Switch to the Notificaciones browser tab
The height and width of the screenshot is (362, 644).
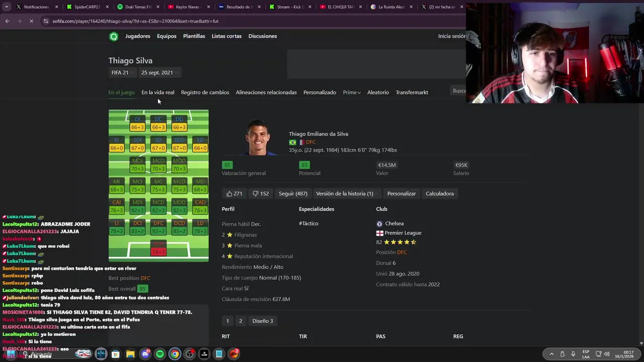point(36,7)
